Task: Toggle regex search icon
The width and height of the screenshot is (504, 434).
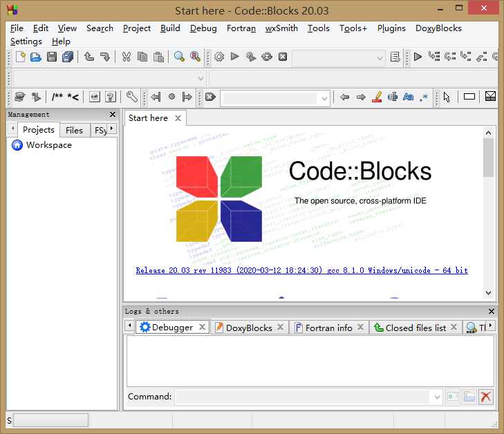Action: coord(424,97)
